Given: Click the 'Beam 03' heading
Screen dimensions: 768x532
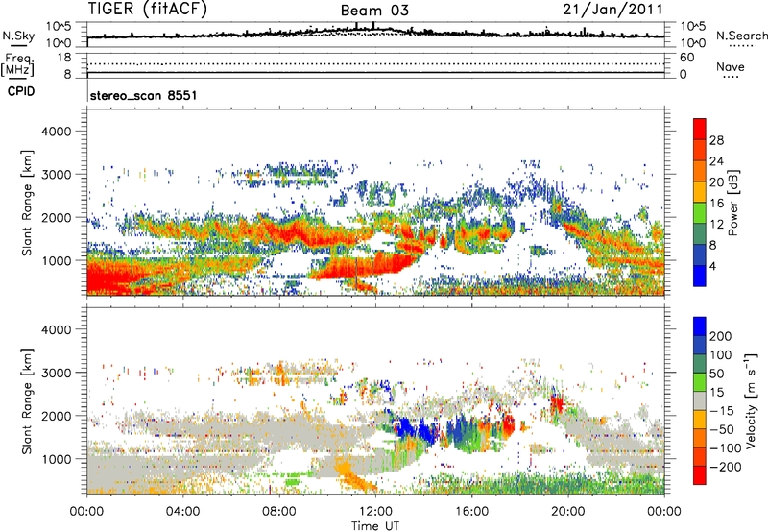Looking at the screenshot, I should pos(374,11).
